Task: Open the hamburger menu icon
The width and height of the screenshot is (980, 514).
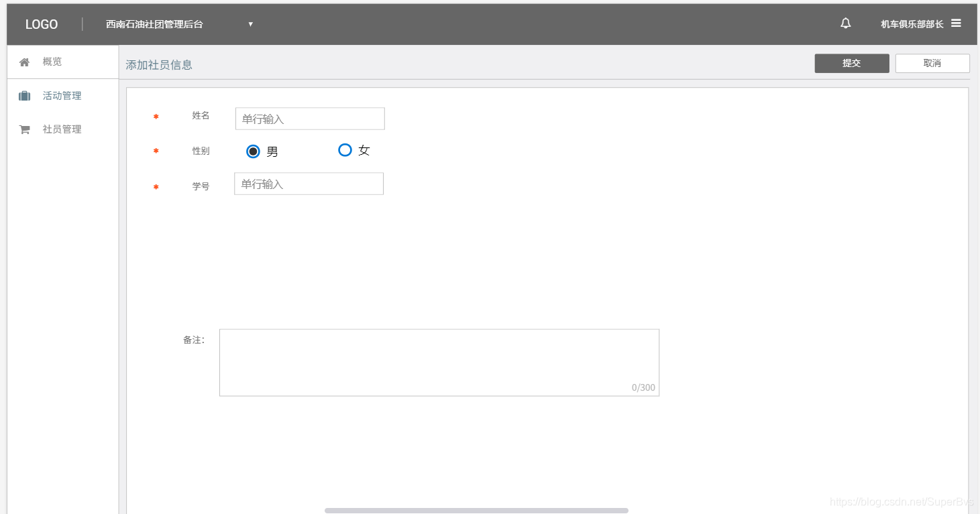Action: 956,23
